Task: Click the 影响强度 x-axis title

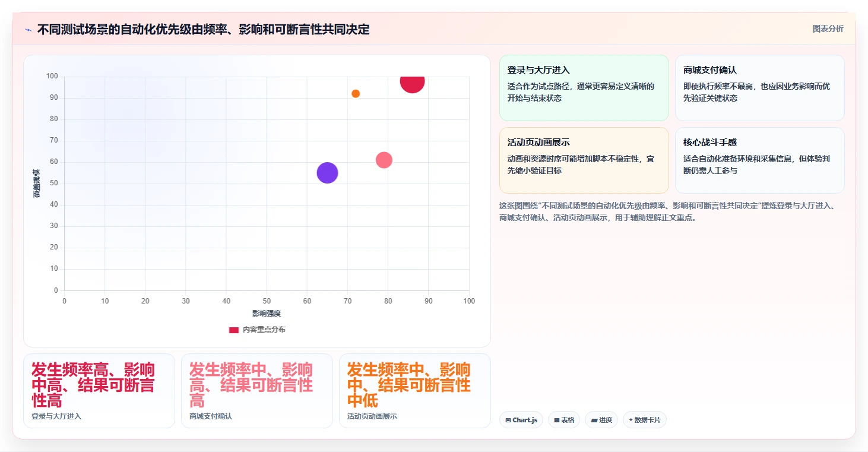Action: coord(267,313)
